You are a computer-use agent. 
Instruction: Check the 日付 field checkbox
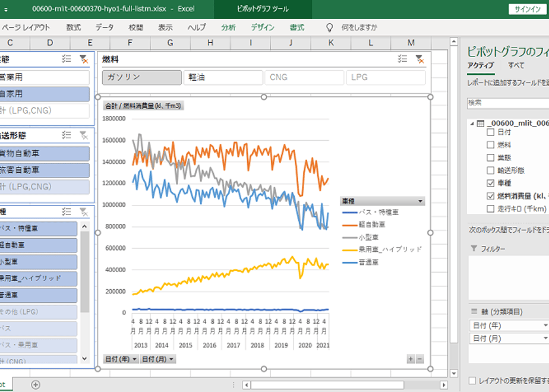[491, 132]
